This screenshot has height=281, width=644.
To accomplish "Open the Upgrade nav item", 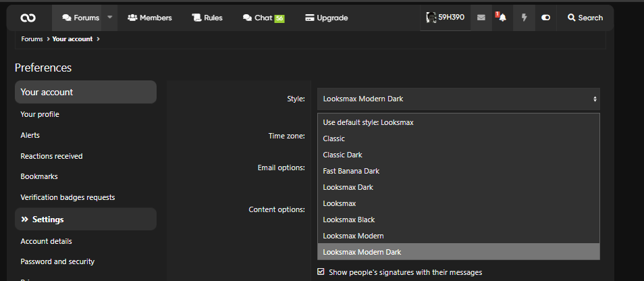I will coord(326,18).
